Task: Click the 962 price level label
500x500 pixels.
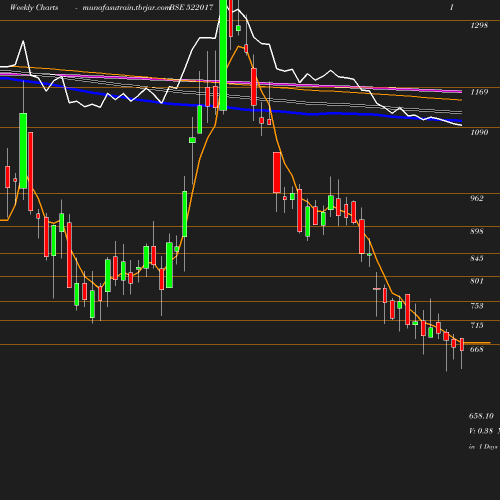Action: pyautogui.click(x=477, y=198)
